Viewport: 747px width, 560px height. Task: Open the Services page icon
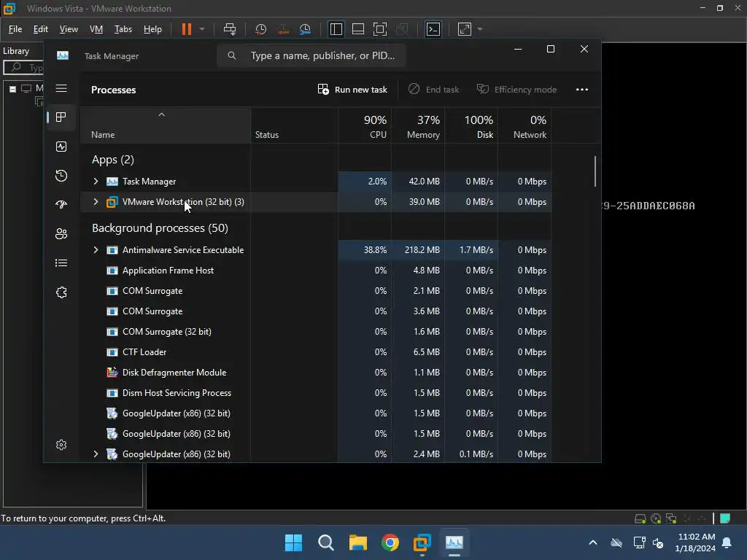61,292
